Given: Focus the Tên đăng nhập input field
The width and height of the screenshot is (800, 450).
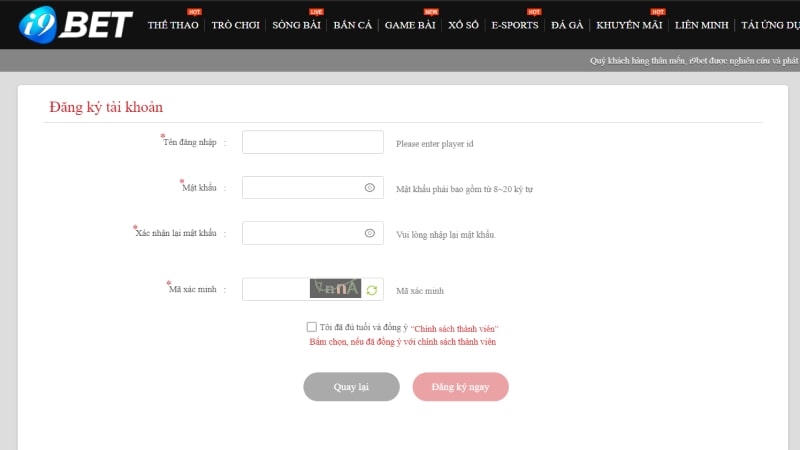Looking at the screenshot, I should click(x=312, y=142).
